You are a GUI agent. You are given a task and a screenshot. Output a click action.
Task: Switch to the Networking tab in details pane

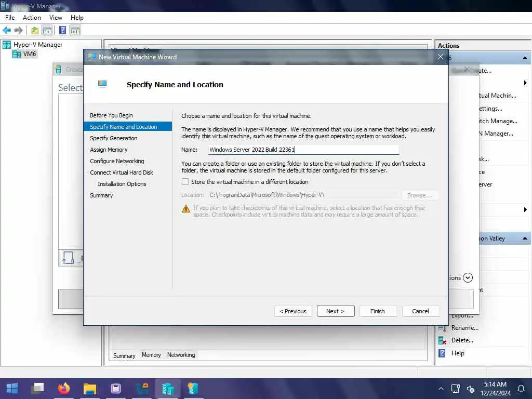[x=181, y=355]
